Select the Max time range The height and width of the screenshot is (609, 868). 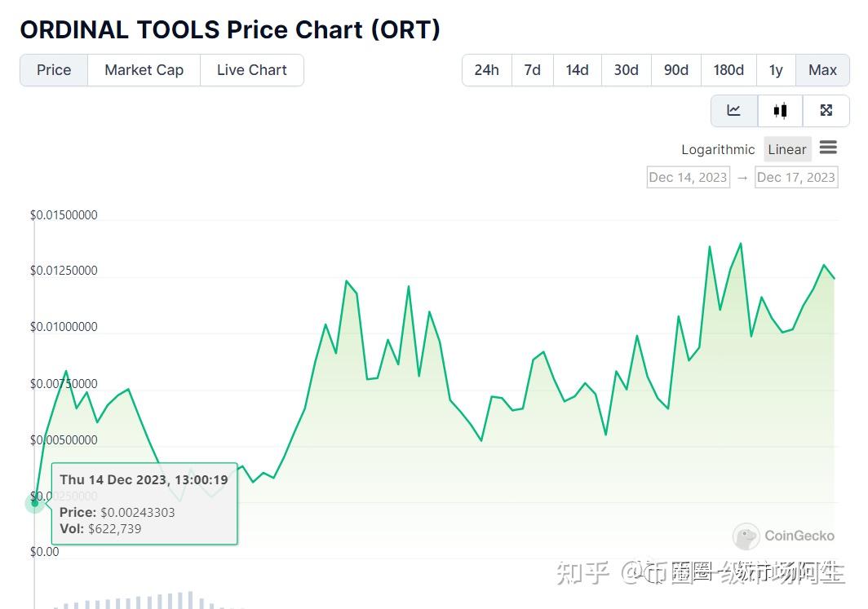[822, 70]
